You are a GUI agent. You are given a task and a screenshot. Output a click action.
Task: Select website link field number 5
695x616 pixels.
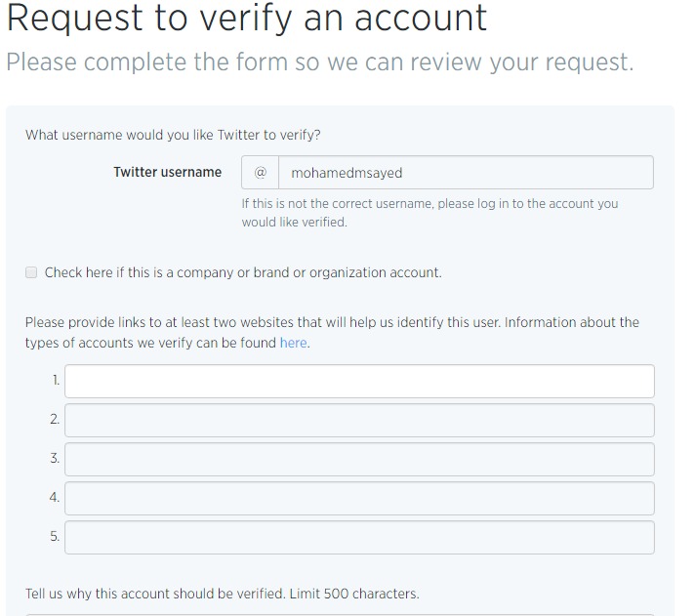[359, 538]
